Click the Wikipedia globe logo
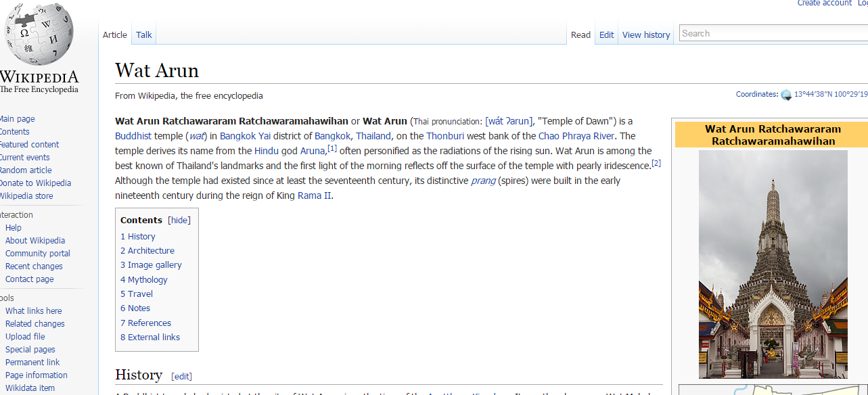 pos(39,34)
